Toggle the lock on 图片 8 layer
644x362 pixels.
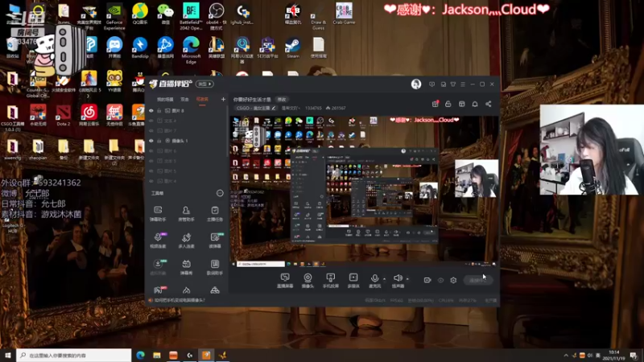159,111
